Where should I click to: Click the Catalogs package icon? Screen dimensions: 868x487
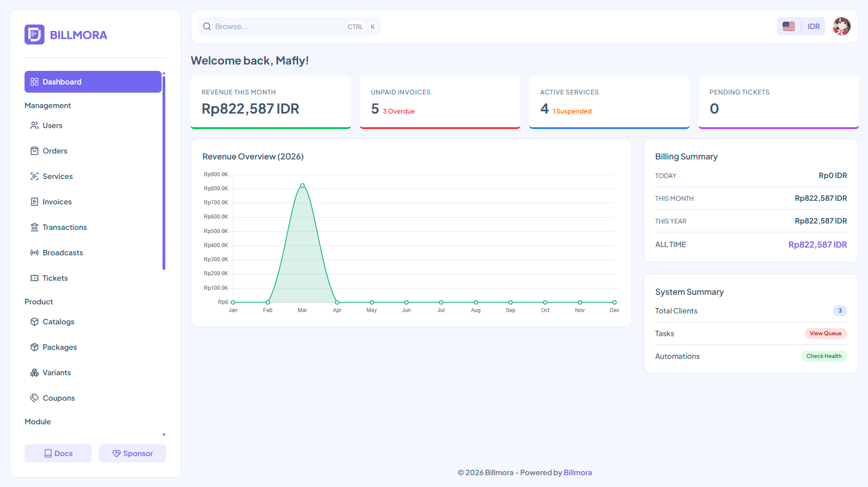(35, 322)
